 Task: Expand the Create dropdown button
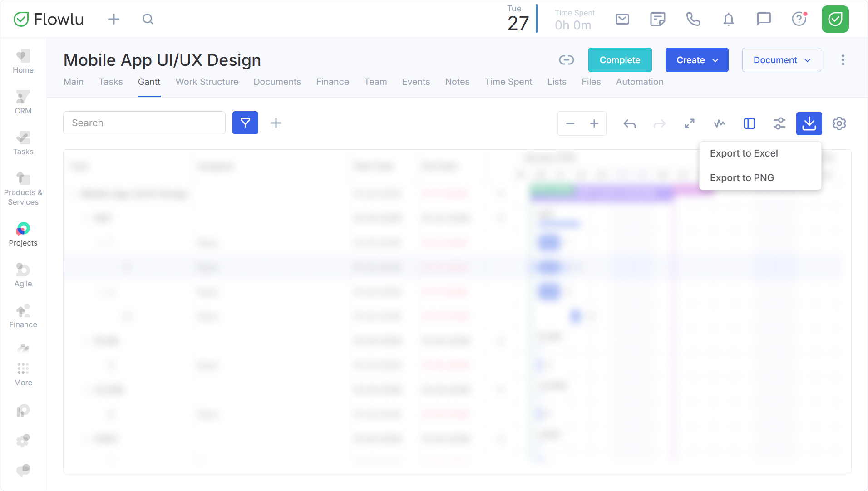pyautogui.click(x=696, y=60)
